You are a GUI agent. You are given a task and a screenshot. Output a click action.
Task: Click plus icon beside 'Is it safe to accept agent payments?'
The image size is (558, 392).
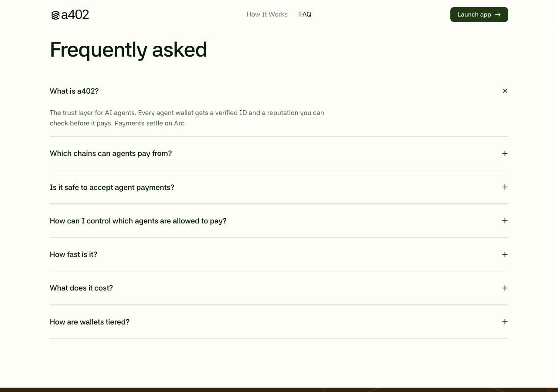coord(505,187)
